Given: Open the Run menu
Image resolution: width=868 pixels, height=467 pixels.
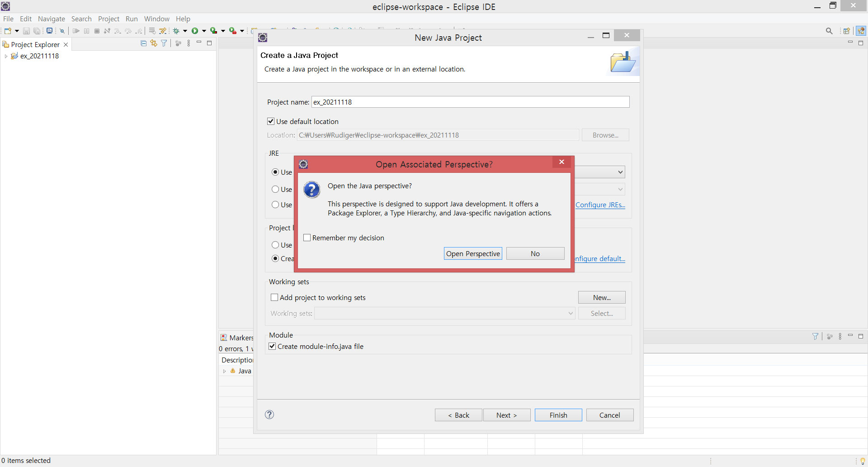Looking at the screenshot, I should 132,19.
